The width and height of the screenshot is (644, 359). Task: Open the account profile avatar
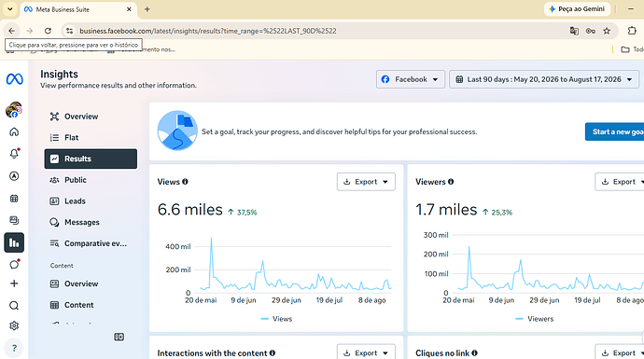[x=14, y=110]
